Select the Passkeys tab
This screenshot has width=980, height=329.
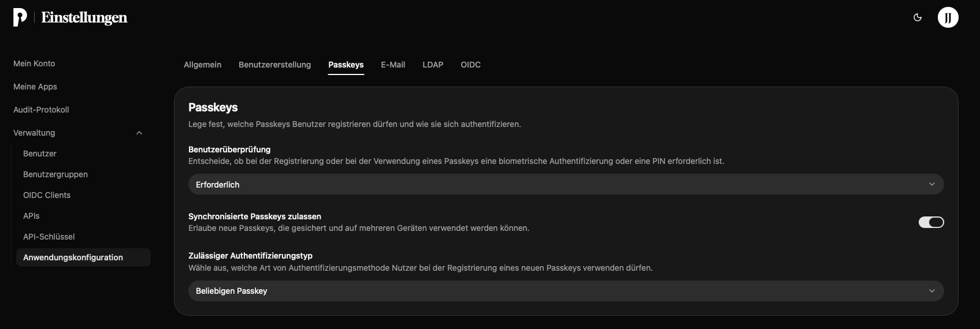tap(346, 65)
